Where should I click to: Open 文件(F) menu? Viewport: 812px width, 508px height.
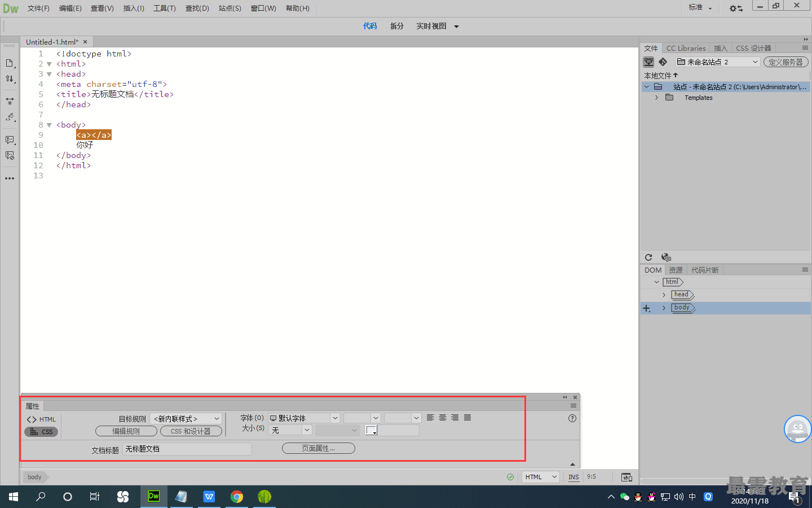38,8
